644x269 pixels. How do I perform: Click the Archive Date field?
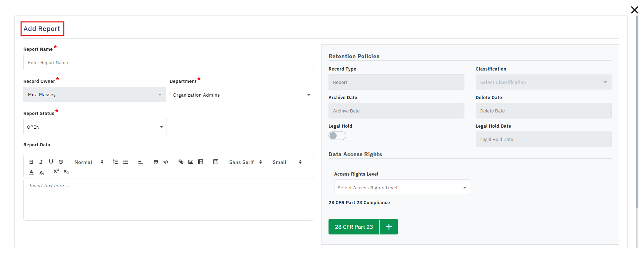point(396,111)
